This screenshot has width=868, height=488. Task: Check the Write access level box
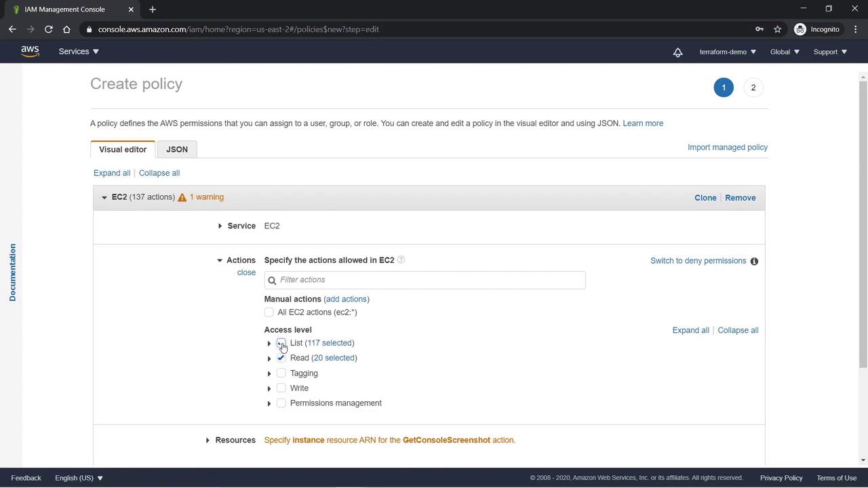click(x=281, y=388)
